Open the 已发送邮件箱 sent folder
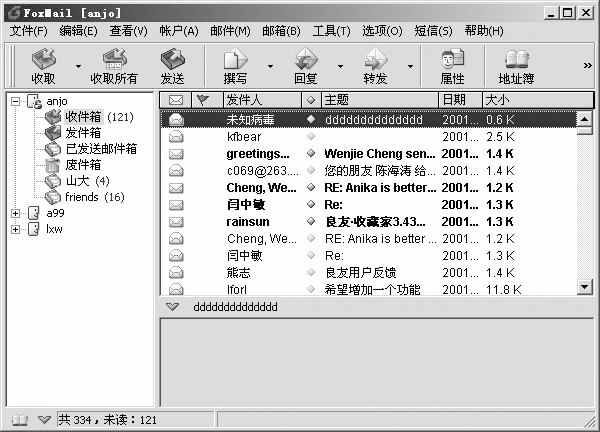 91,149
